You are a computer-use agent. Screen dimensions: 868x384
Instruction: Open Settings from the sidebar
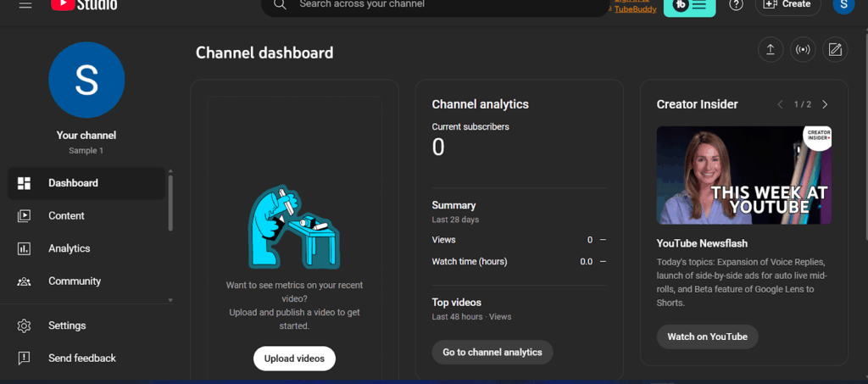tap(67, 326)
